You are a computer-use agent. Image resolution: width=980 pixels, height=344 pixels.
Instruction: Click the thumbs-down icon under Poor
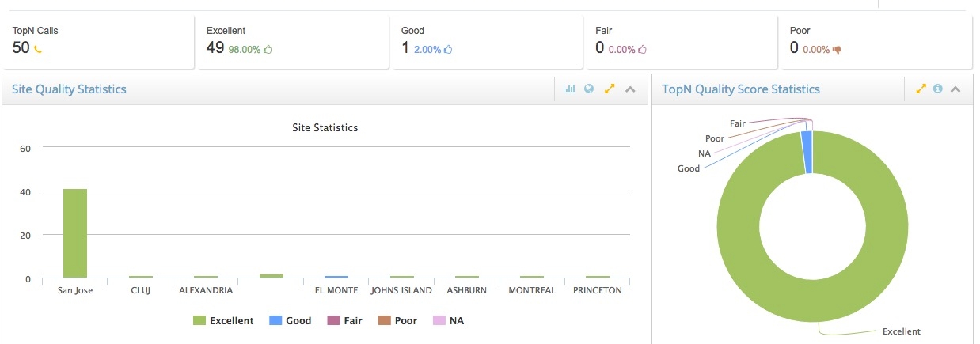pyautogui.click(x=837, y=49)
